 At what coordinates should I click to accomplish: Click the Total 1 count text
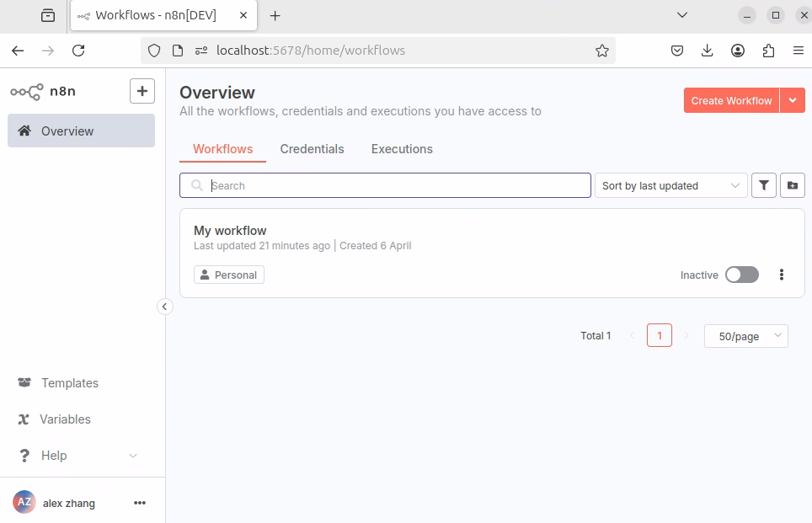point(596,335)
